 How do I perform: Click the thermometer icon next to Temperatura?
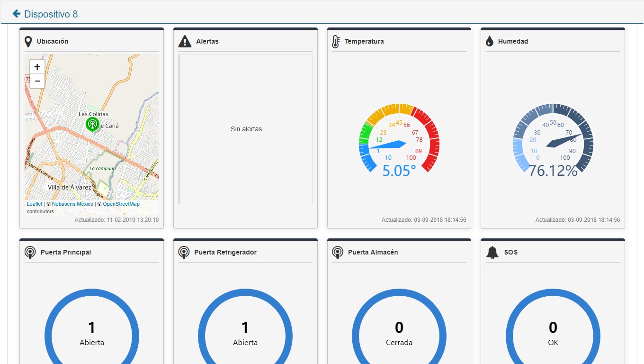click(336, 42)
